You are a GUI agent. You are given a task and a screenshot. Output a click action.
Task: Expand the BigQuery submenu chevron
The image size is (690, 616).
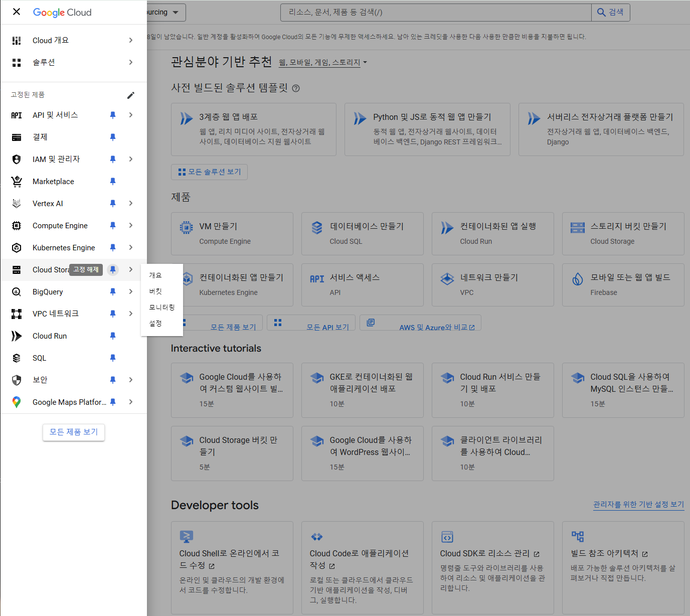coord(131,291)
